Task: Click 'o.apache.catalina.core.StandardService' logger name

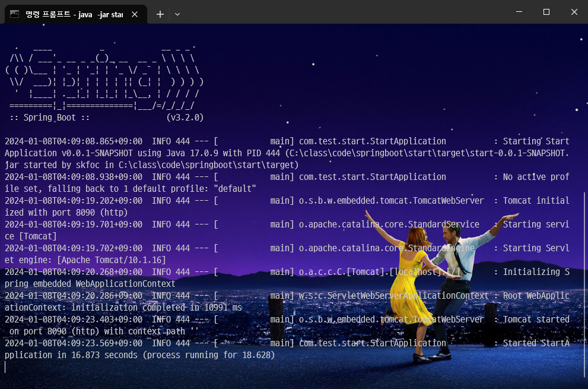Action: [389, 224]
